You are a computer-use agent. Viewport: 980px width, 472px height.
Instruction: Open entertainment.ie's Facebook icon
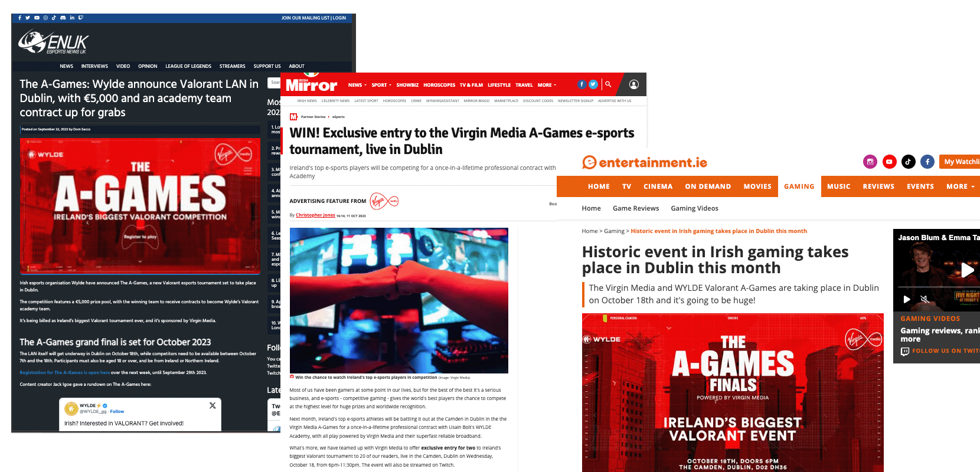point(927,162)
